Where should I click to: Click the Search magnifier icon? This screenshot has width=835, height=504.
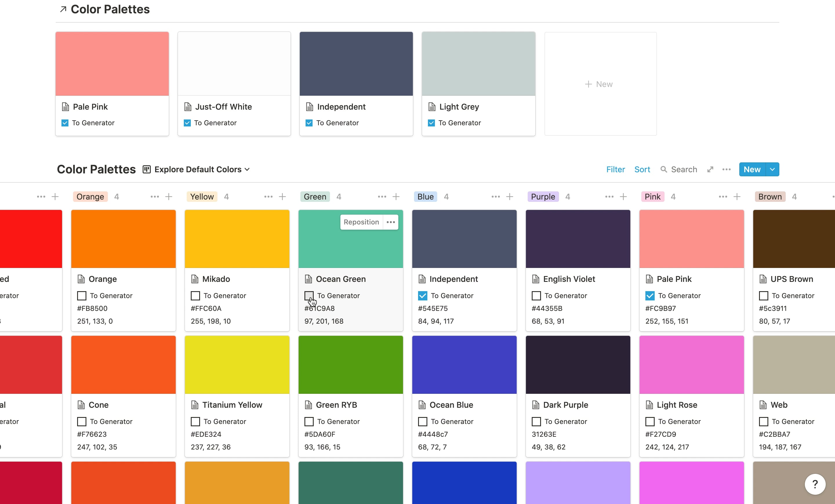tap(664, 169)
